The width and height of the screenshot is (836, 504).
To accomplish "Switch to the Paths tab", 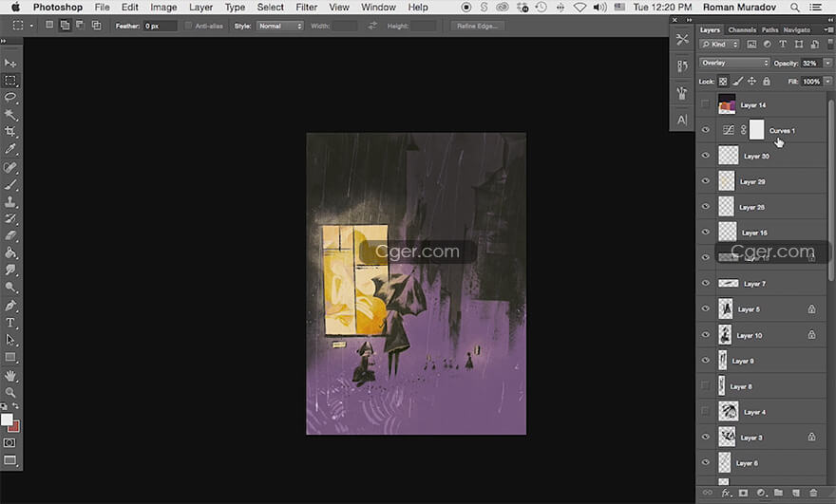I will point(769,29).
